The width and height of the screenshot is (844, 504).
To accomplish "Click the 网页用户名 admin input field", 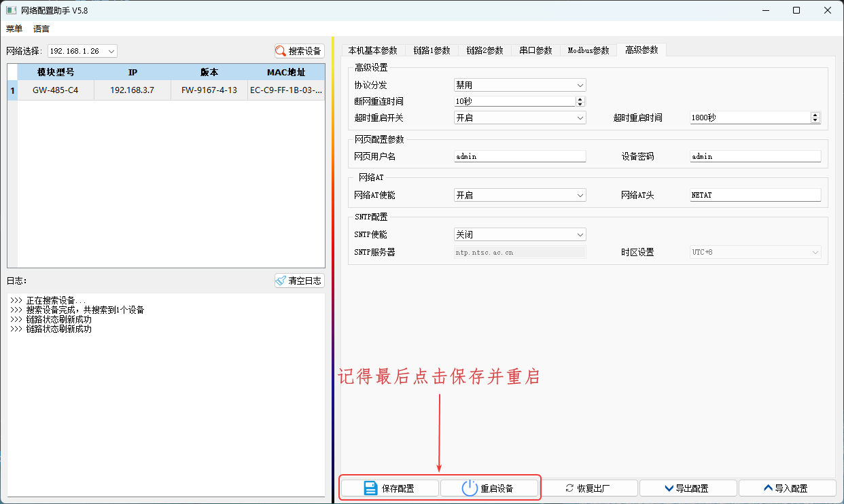I will 519,156.
